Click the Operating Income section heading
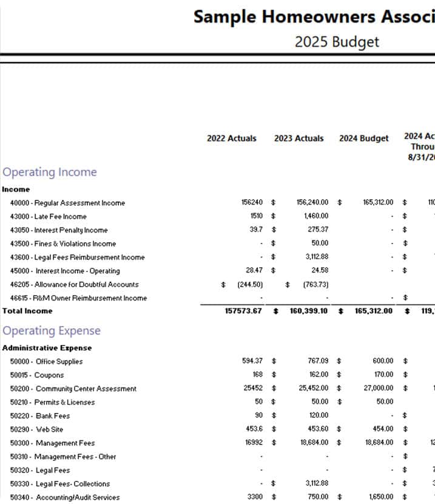 (50, 172)
